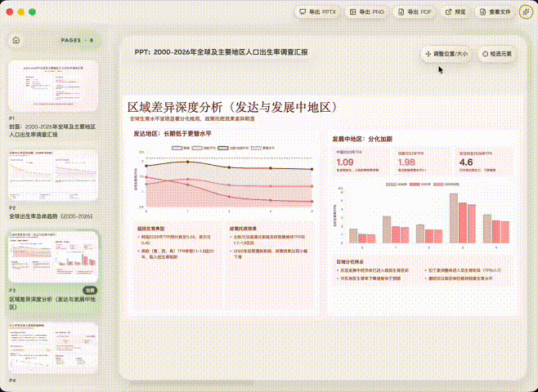
Task: Click the heading 发达地区：长期低于更替水平
Action: (173, 134)
